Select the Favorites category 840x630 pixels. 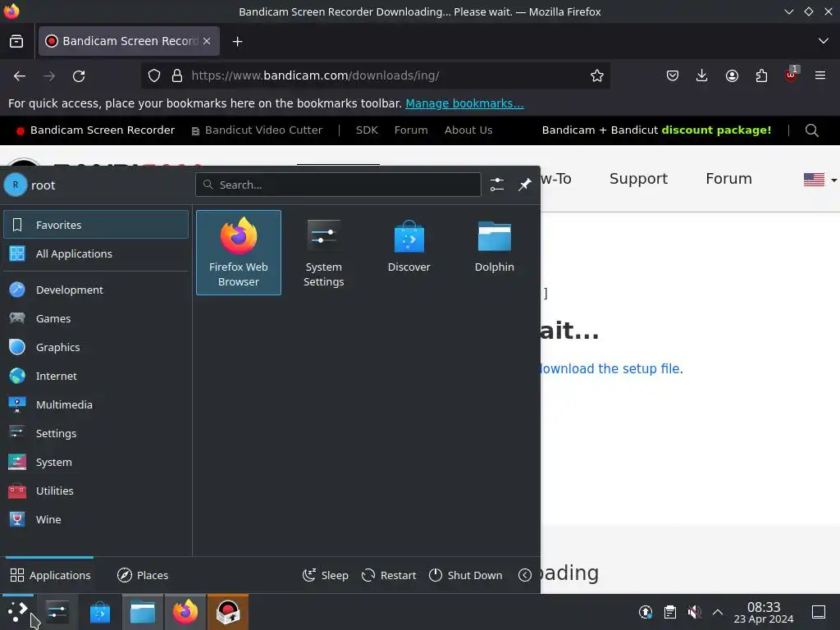(96, 225)
